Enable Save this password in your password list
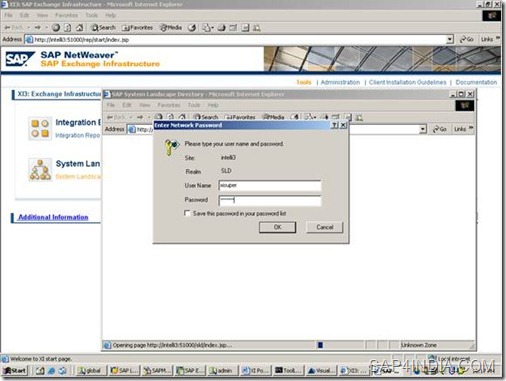506x381 pixels. pos(187,213)
